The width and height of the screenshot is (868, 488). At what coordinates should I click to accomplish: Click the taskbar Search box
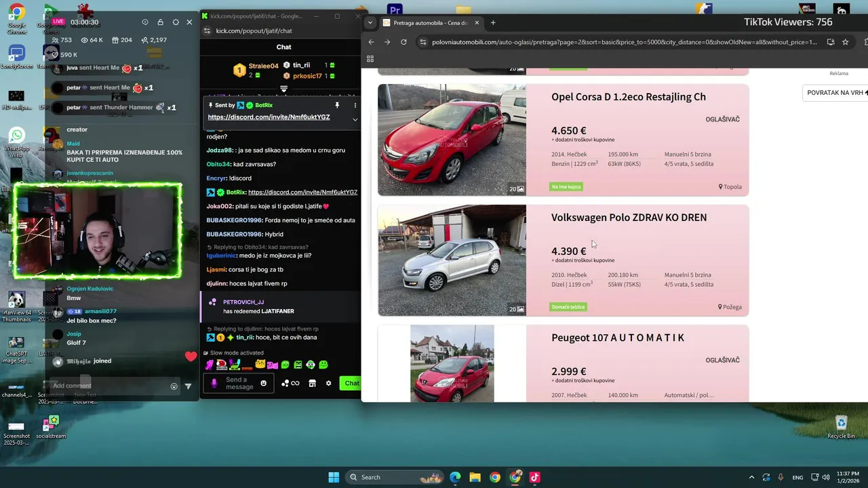pos(395,477)
